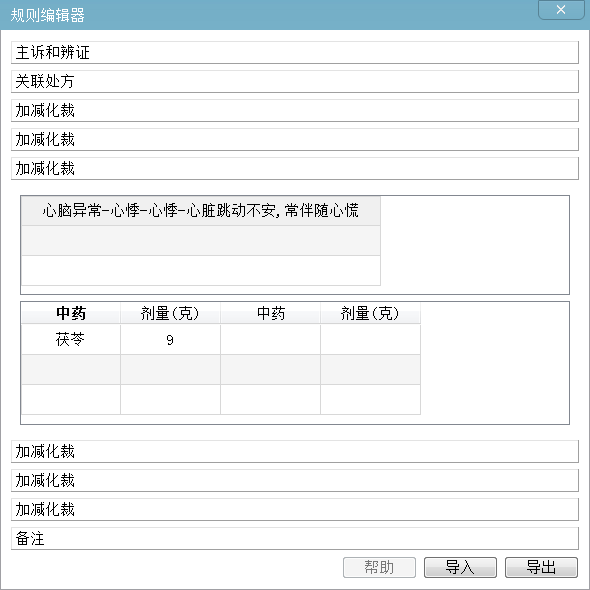Viewport: 590px width, 590px height.
Task: Close the 规则编辑器 dialog
Action: [561, 10]
